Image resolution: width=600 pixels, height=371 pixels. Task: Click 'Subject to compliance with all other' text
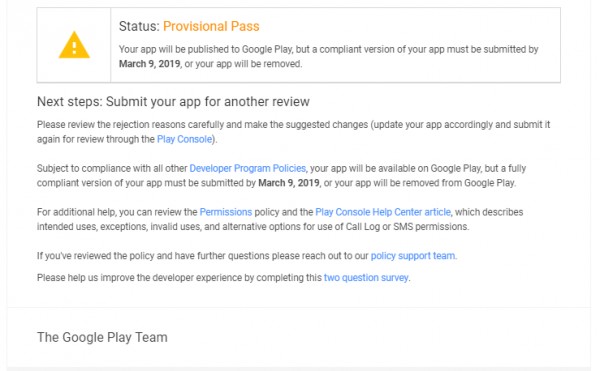(112, 168)
